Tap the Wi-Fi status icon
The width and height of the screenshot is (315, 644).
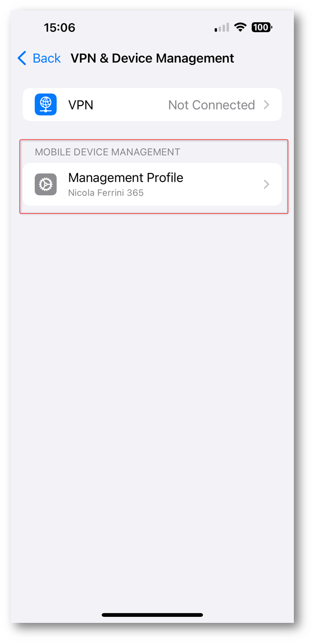[x=241, y=28]
